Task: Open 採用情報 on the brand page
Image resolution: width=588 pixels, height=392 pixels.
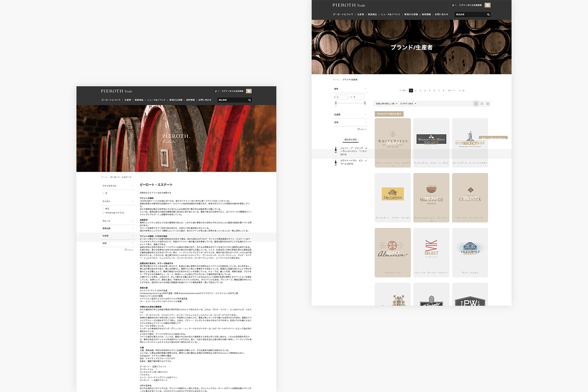Action: [x=426, y=15]
